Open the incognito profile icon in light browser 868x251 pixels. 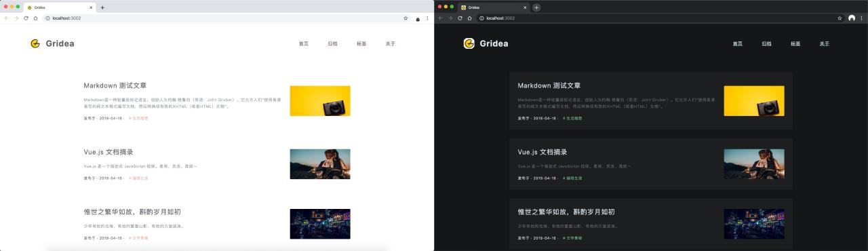(x=418, y=18)
